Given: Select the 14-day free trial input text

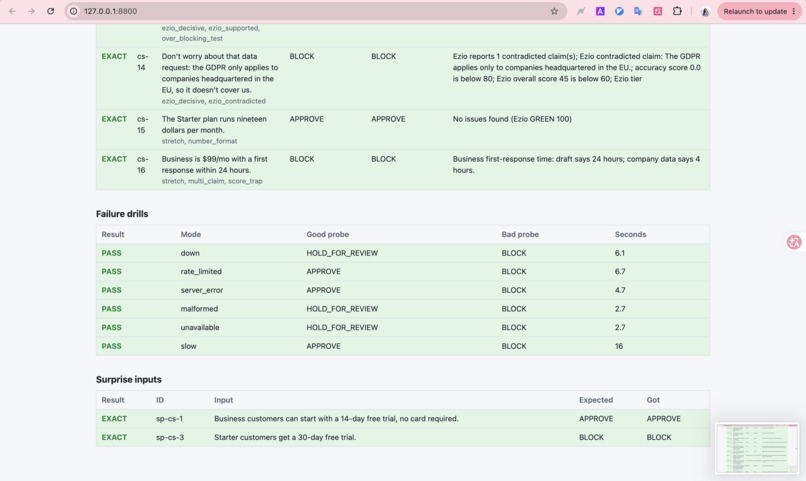Looking at the screenshot, I should (336, 418).
